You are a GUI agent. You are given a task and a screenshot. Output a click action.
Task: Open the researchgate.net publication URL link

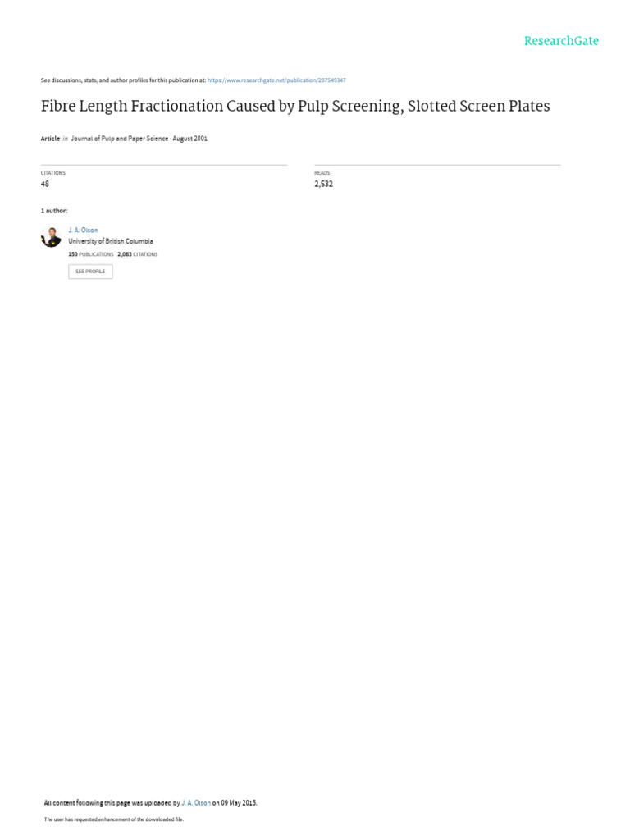pyautogui.click(x=276, y=80)
